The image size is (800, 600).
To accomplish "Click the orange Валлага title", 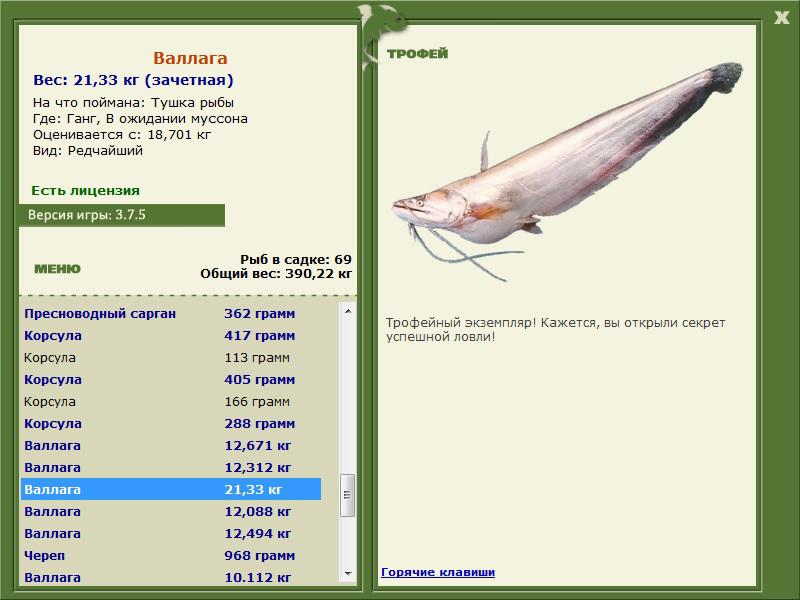I will click(x=190, y=58).
